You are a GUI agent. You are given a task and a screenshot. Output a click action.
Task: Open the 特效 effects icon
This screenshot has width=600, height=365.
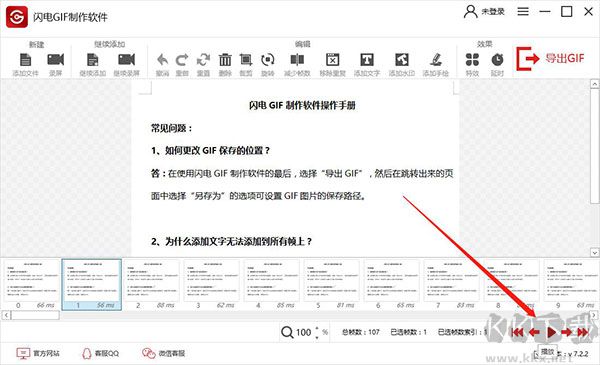472,60
